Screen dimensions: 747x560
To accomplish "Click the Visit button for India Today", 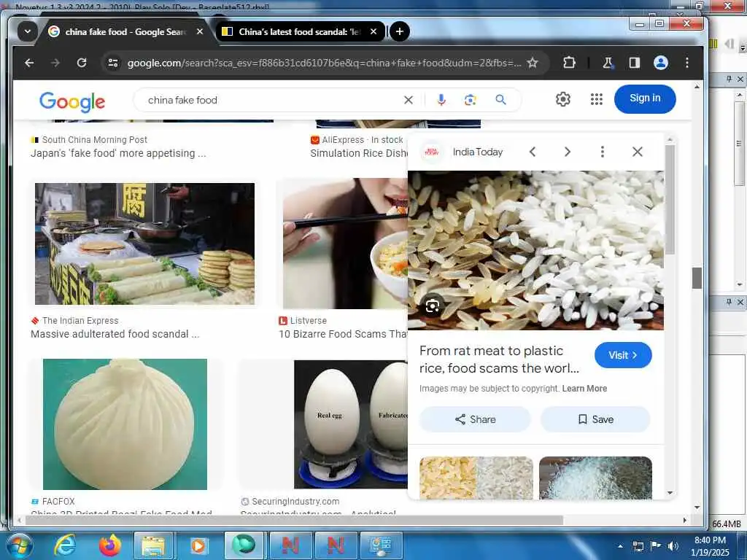I will [x=623, y=355].
